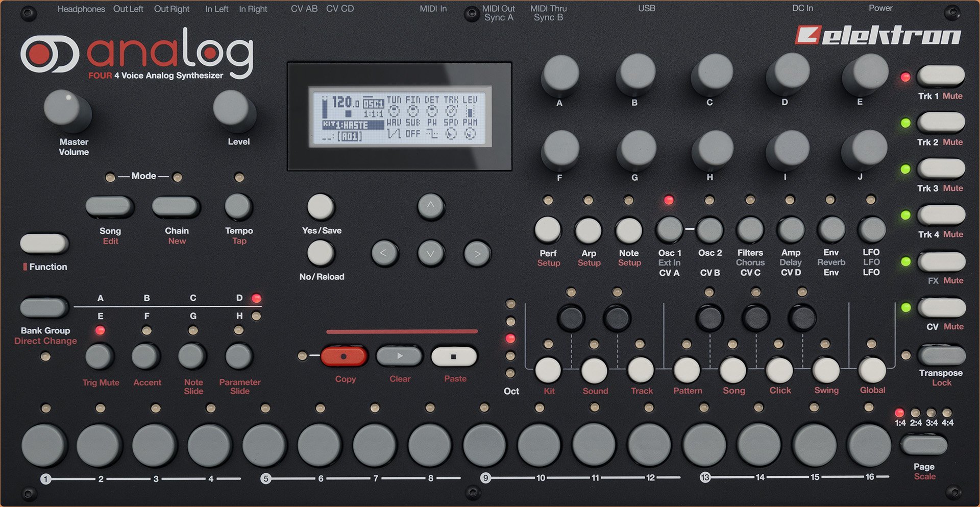Click data knob E

864,74
